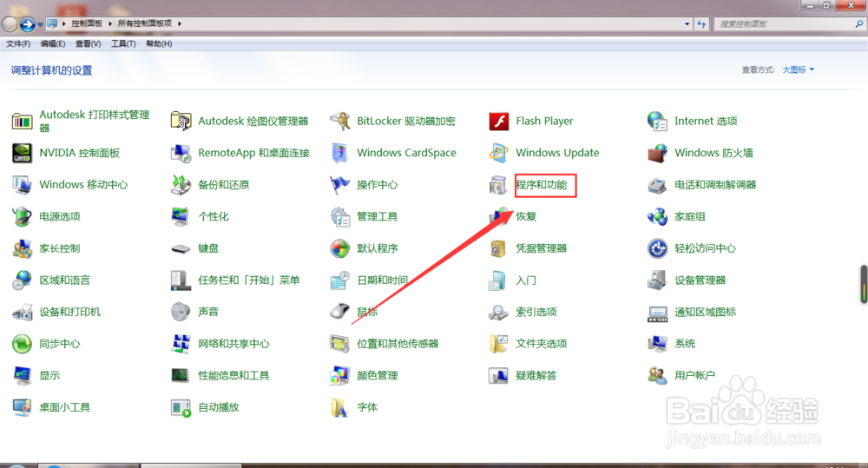Open the 凭据管理器 link
This screenshot has width=868, height=468.
point(542,248)
